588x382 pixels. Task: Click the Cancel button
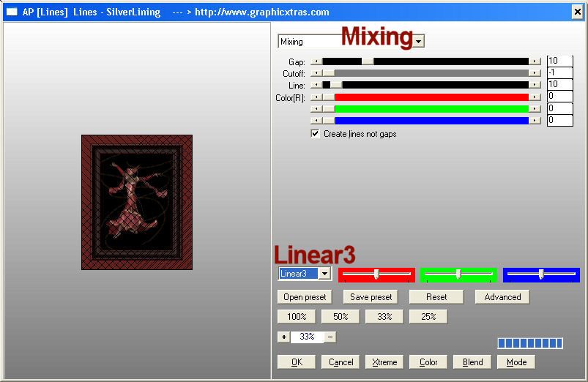[x=340, y=362]
